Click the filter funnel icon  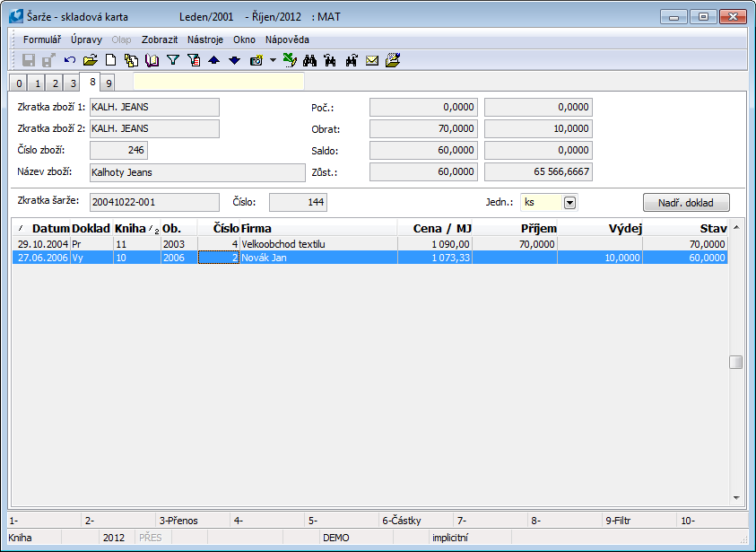click(x=173, y=60)
